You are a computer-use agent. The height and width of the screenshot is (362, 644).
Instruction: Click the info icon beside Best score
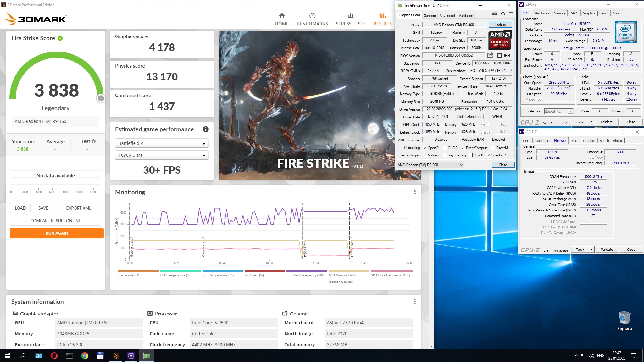[93, 141]
